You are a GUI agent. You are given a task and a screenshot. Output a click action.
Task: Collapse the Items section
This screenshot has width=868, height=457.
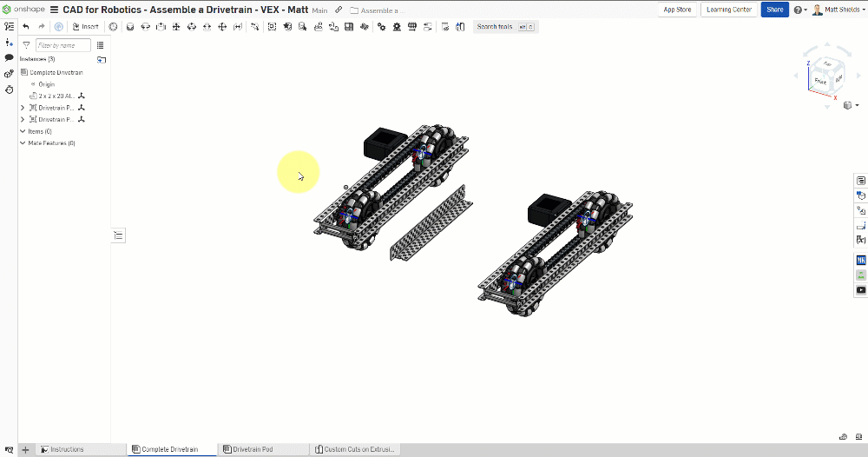pyautogui.click(x=23, y=131)
